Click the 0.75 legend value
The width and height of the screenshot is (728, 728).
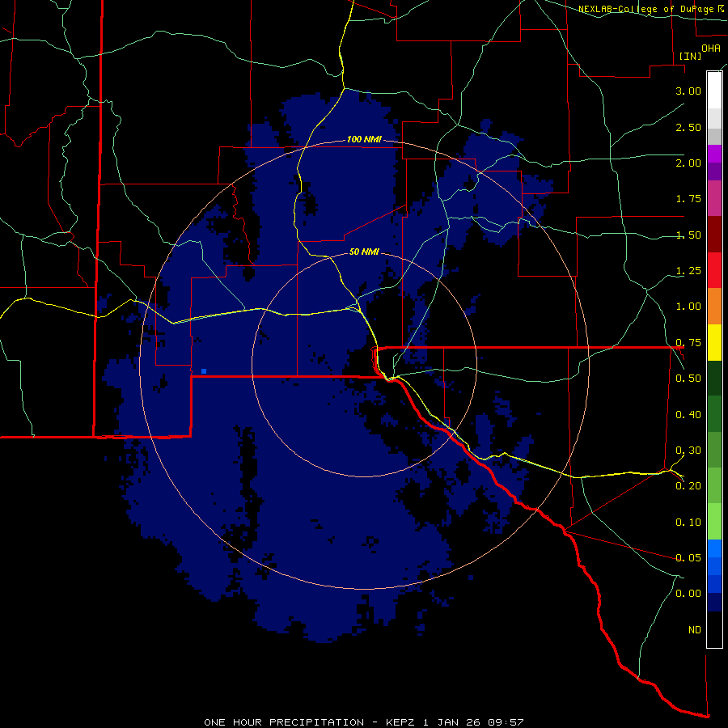coord(688,343)
